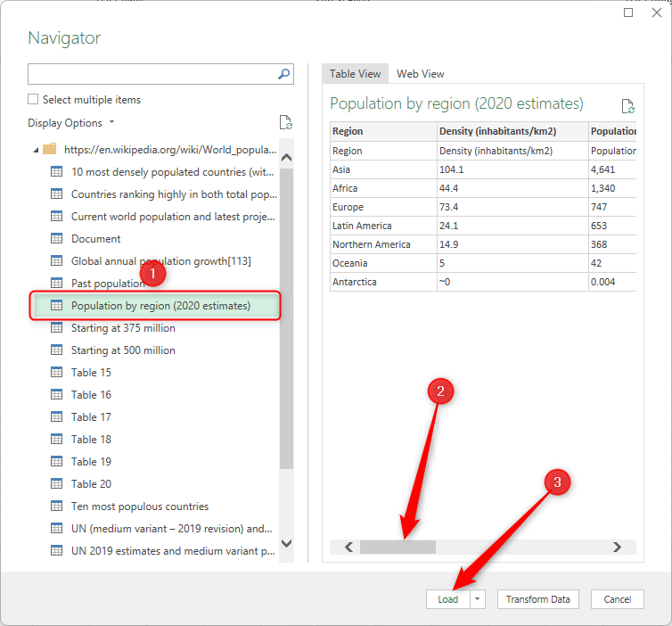Click the table list vertical scrollbar thumb
672x626 pixels.
tap(286, 318)
